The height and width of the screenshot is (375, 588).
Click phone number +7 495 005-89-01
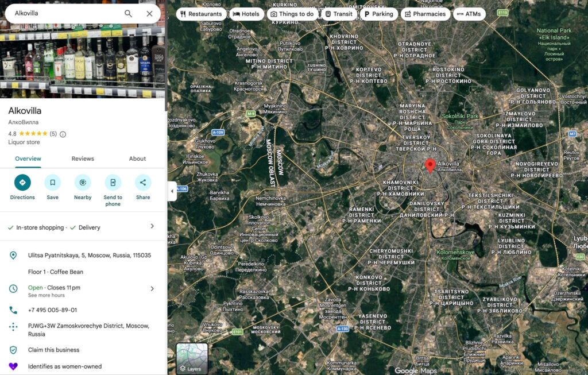[x=52, y=310]
